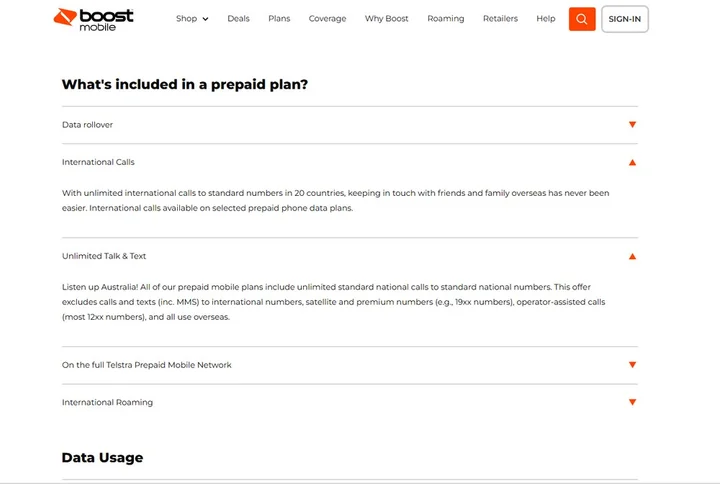Open the orange search icon button
The height and width of the screenshot is (484, 720).
pos(582,19)
